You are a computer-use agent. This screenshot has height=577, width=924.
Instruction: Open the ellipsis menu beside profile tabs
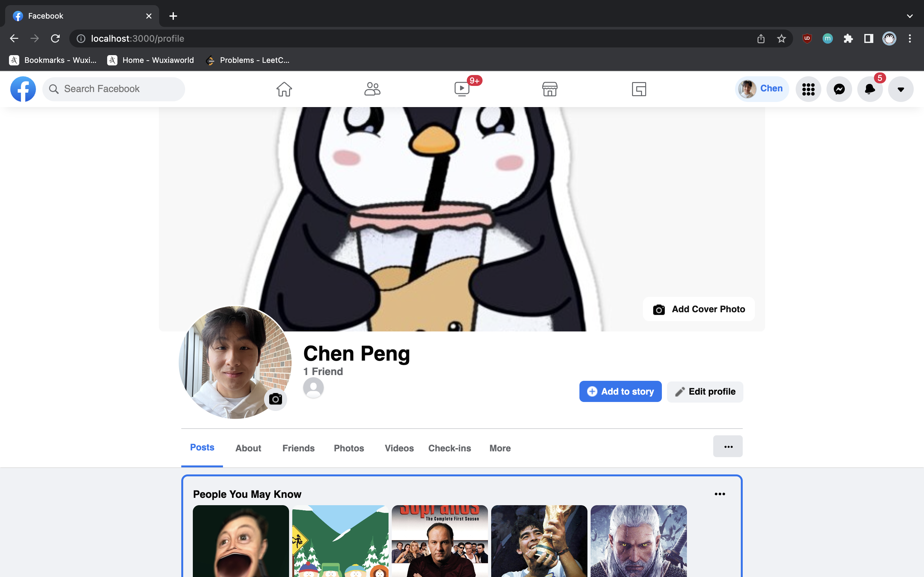point(728,446)
